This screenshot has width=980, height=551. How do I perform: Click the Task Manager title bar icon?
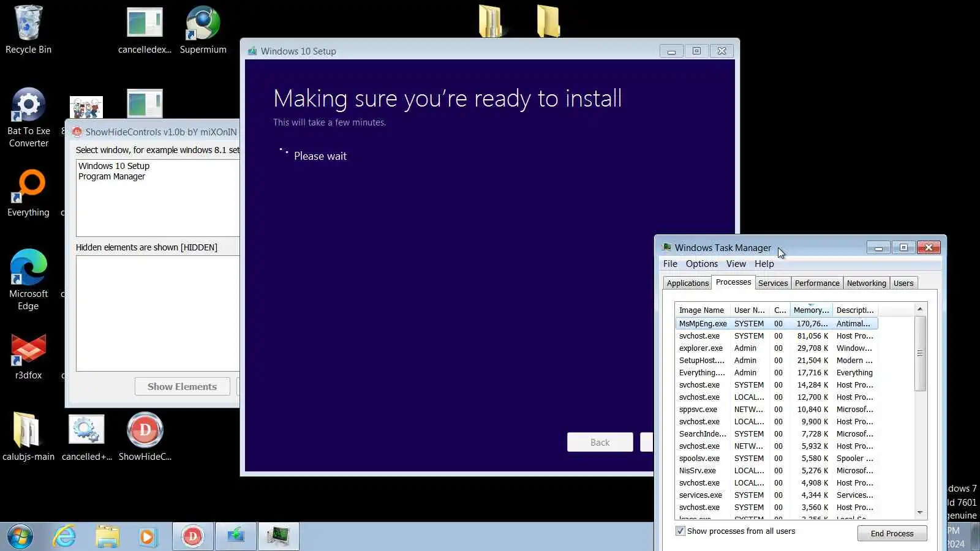666,247
